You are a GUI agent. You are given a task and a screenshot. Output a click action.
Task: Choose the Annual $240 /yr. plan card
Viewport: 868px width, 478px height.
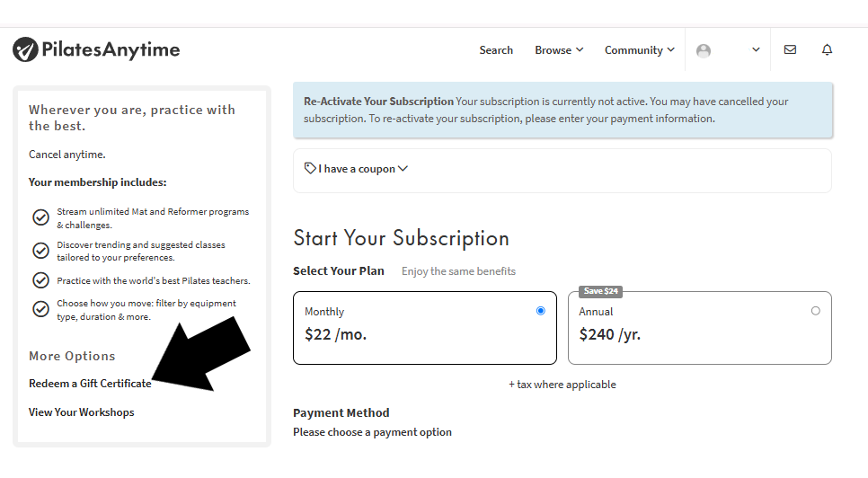point(700,328)
